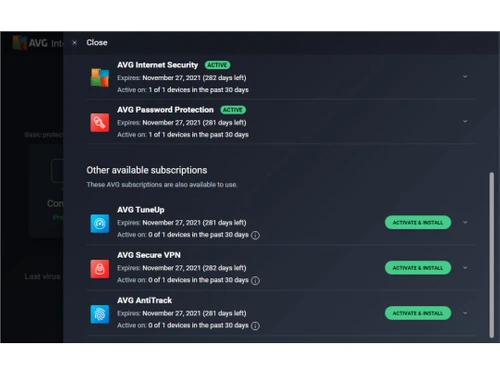The height and width of the screenshot is (375, 500).
Task: Click the info icon beside Secure VPN device count
Action: pyautogui.click(x=255, y=281)
